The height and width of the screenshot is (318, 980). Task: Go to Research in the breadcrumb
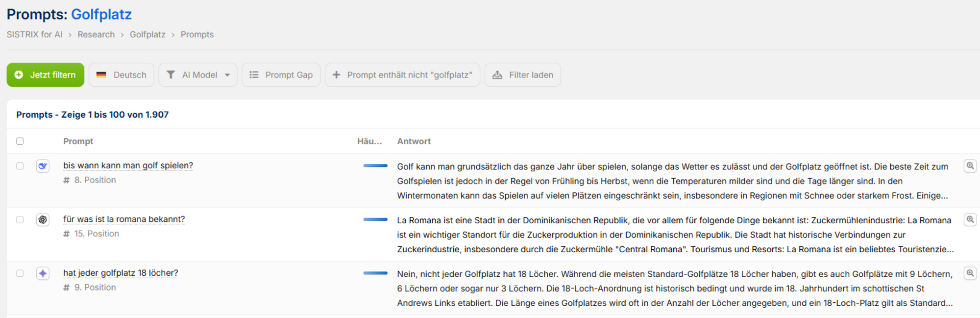(96, 34)
